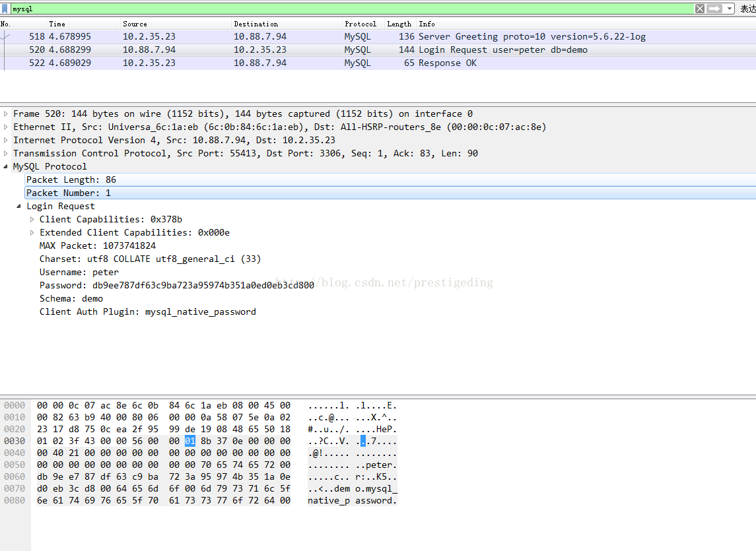This screenshot has height=551, width=756.
Task: Open the filter history dropdown
Action: (x=730, y=9)
